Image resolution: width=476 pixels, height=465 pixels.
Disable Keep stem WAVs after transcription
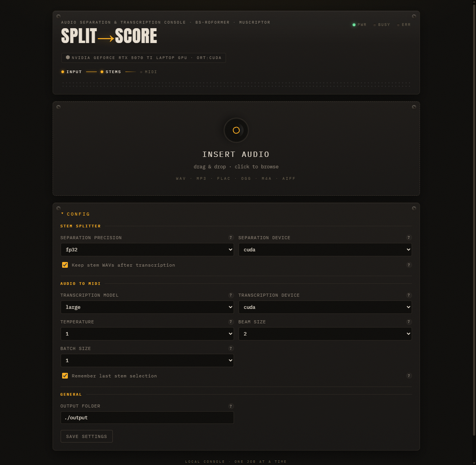coord(65,265)
